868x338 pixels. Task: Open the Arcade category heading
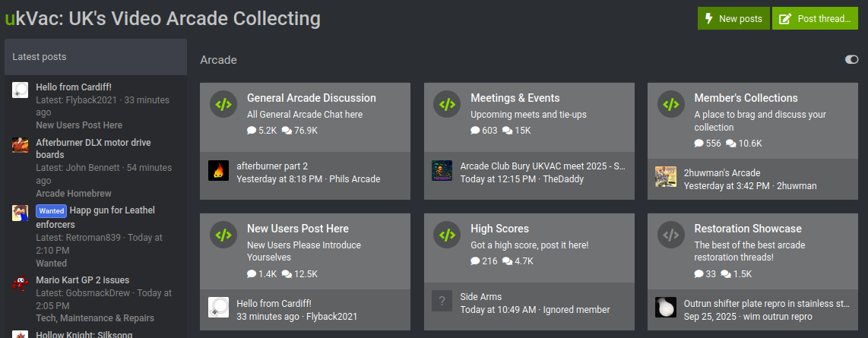[x=218, y=60]
